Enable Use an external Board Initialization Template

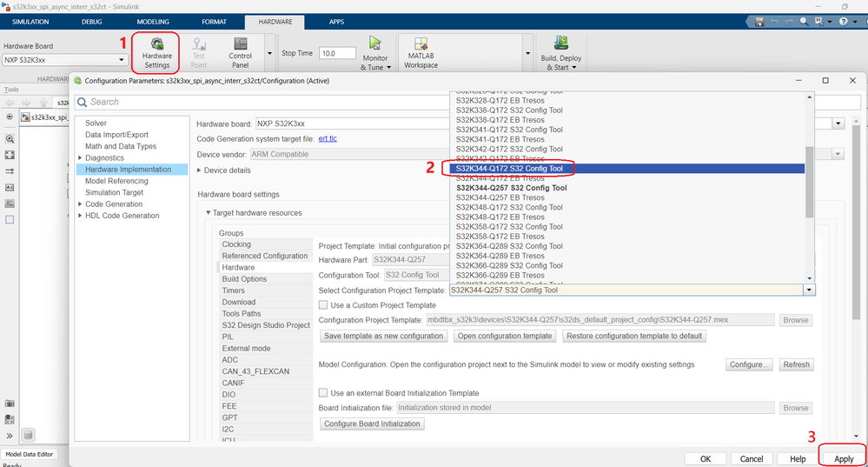pyautogui.click(x=323, y=393)
